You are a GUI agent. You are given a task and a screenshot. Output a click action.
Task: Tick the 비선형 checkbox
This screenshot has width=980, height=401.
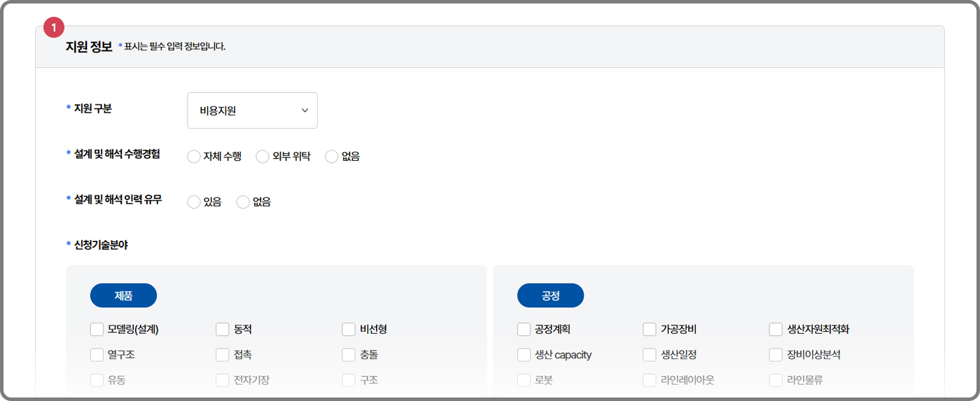349,330
